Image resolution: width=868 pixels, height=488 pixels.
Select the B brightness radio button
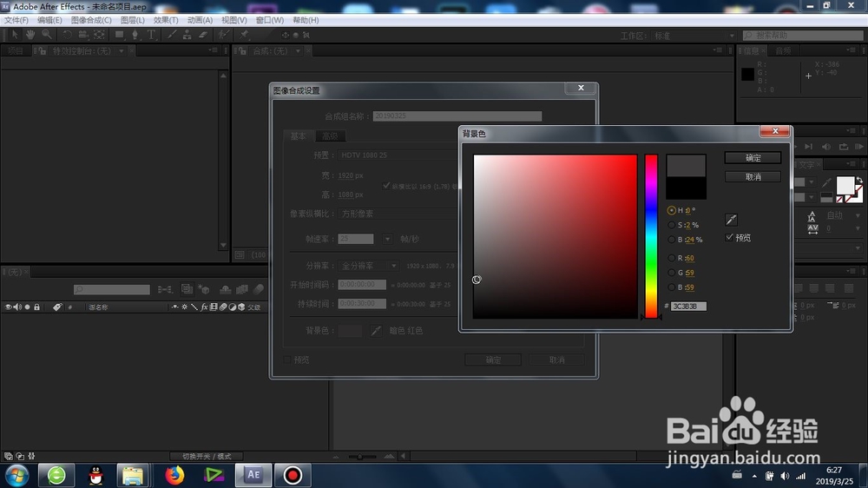(672, 240)
